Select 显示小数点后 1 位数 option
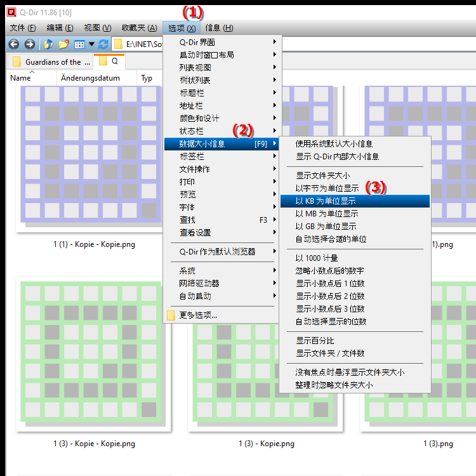 (x=355, y=284)
